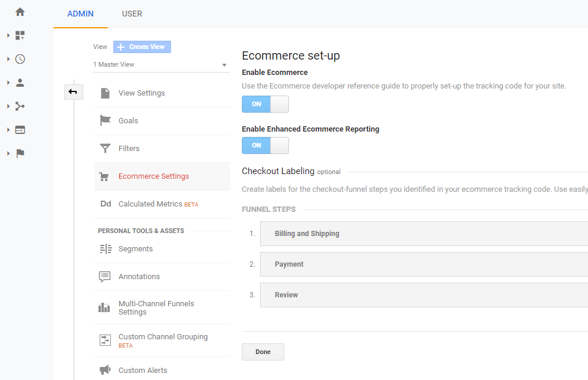The height and width of the screenshot is (380, 588).
Task: Expand the Audience section arrow
Action: pos(8,83)
